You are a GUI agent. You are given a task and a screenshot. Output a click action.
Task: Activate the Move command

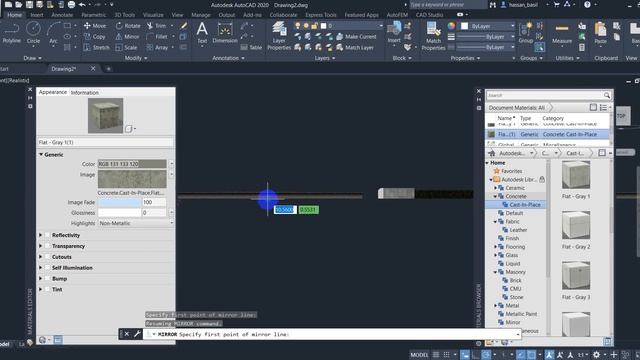pyautogui.click(x=95, y=26)
